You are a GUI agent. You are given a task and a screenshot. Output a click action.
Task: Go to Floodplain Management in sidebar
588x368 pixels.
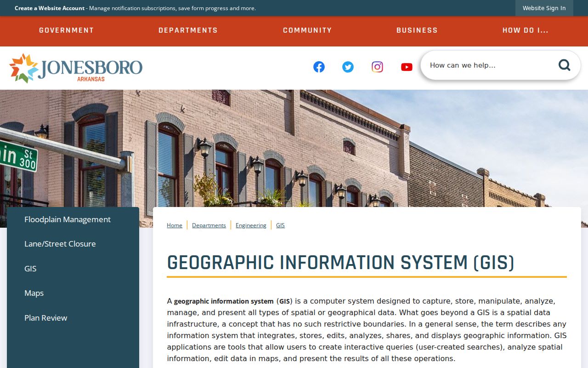click(x=68, y=219)
